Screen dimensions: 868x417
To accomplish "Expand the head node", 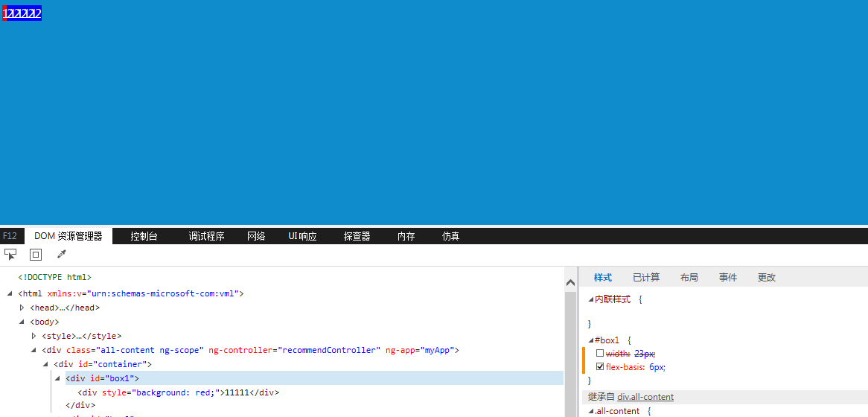I will [x=22, y=308].
